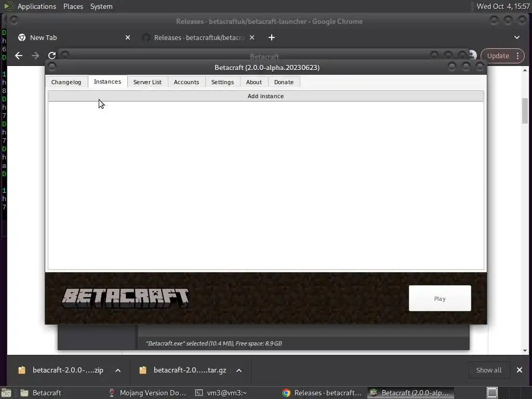Switch to the Releases betacraft Chrome taskbar entry

click(x=322, y=393)
